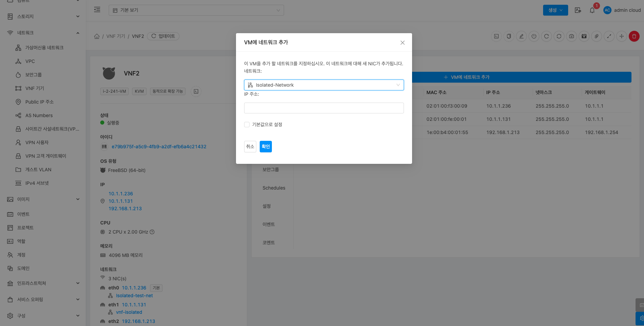Open VPC in the network menu
This screenshot has height=326, width=644.
click(30, 61)
